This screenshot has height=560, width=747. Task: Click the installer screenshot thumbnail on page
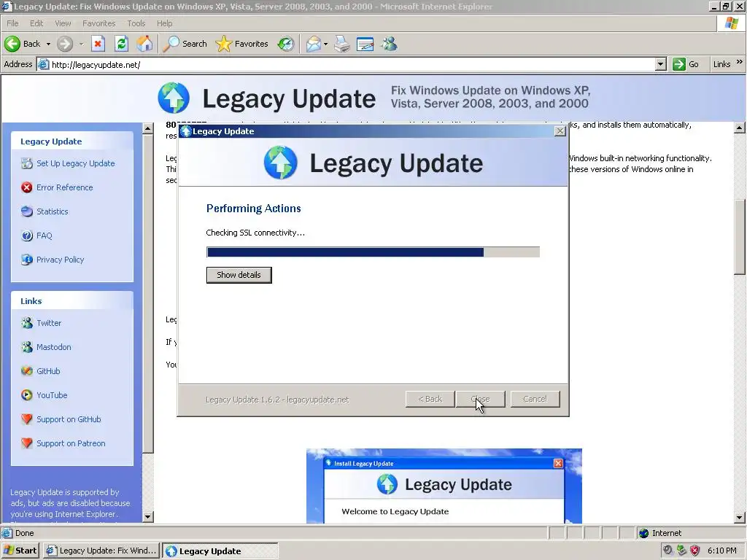(444, 486)
